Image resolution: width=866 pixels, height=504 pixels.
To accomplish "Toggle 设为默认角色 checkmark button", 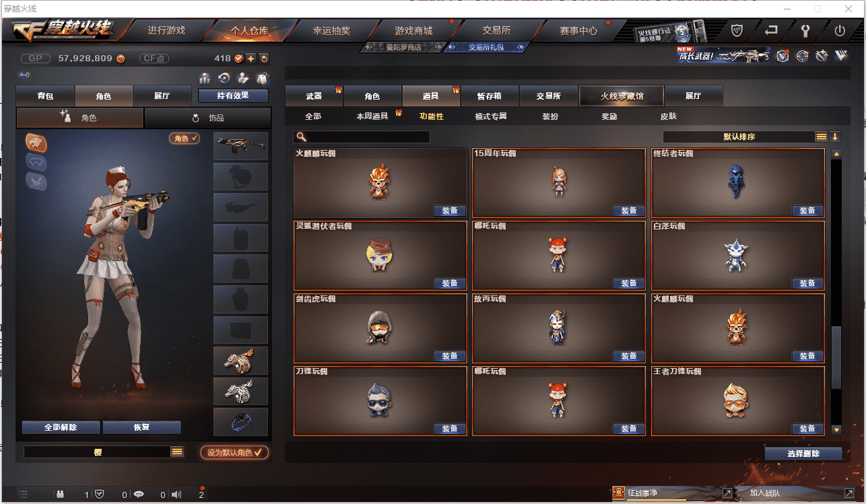I will point(234,452).
